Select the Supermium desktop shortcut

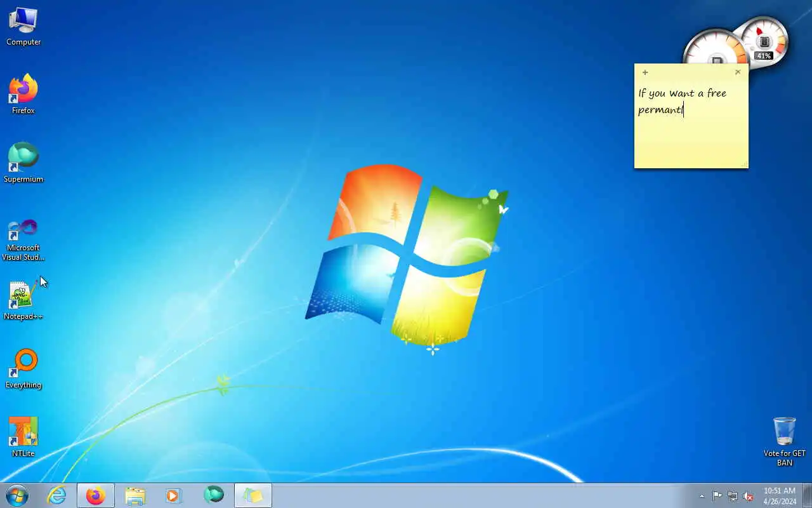click(23, 163)
